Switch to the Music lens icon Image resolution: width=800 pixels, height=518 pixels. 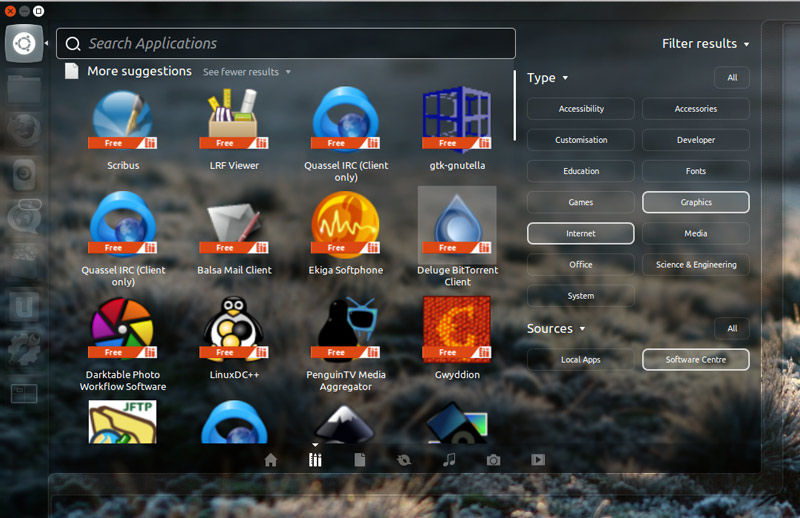coord(449,460)
